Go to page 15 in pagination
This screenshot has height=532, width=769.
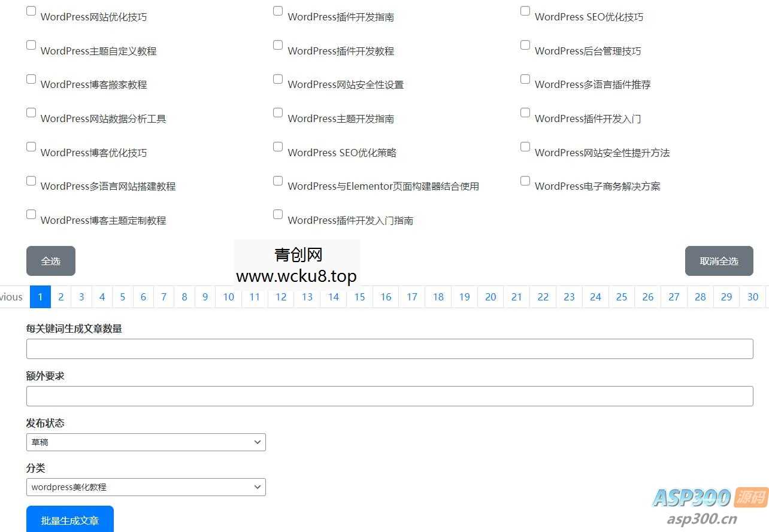[359, 296]
